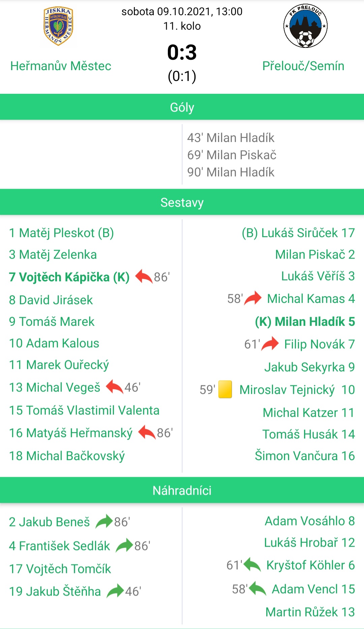Open the Heřmanův Městec club logo
Screen dimensions: 364x629
click(x=59, y=26)
